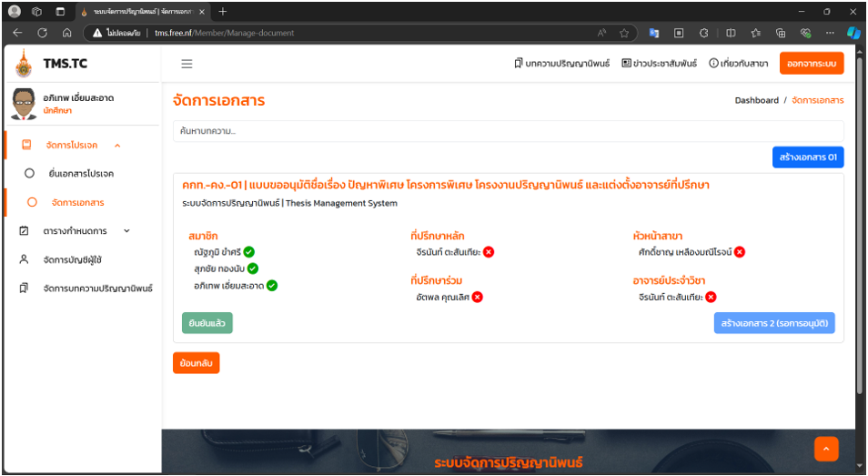Click the สร้างเอกสาร 01 blue button
Image resolution: width=868 pixels, height=476 pixels.
click(807, 157)
